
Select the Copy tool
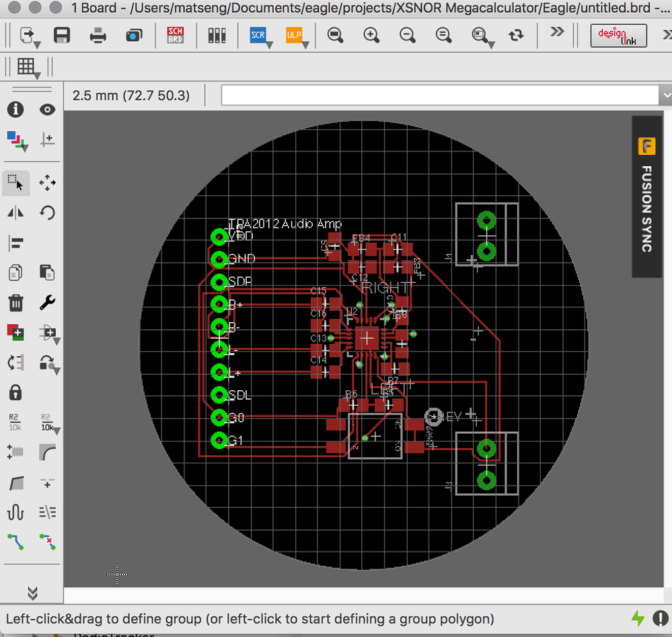[x=15, y=273]
